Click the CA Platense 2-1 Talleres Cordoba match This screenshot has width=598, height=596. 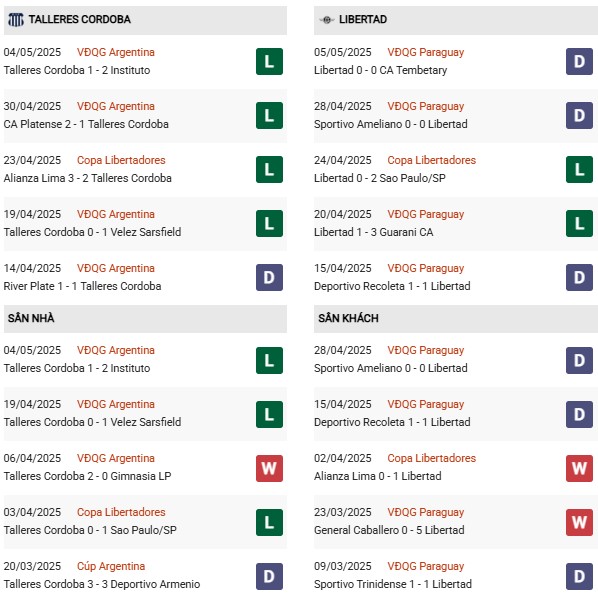[86, 124]
